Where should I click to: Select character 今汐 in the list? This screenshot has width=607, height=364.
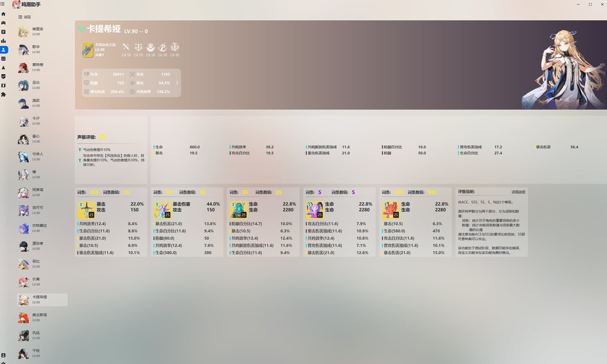click(42, 121)
